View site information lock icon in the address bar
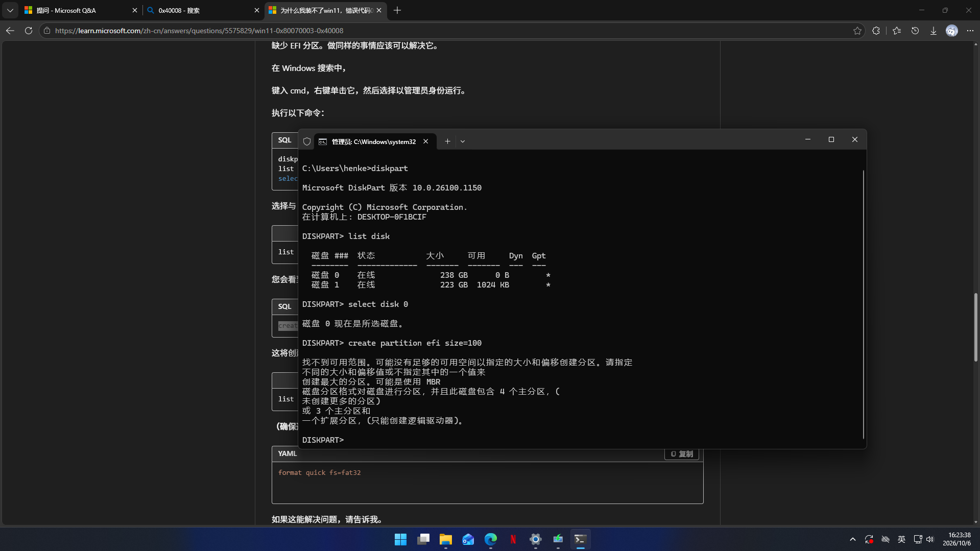The image size is (980, 551). click(x=47, y=31)
